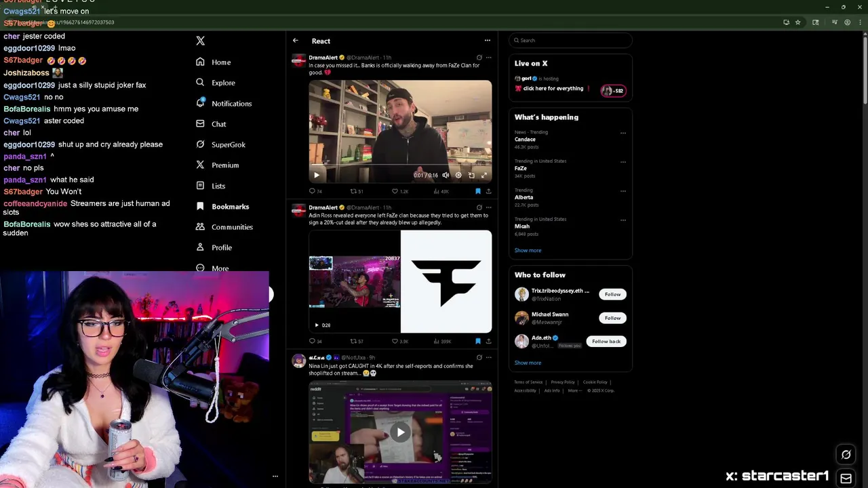868x488 pixels.
Task: Like the post with 3.9K likes
Action: 399,341
